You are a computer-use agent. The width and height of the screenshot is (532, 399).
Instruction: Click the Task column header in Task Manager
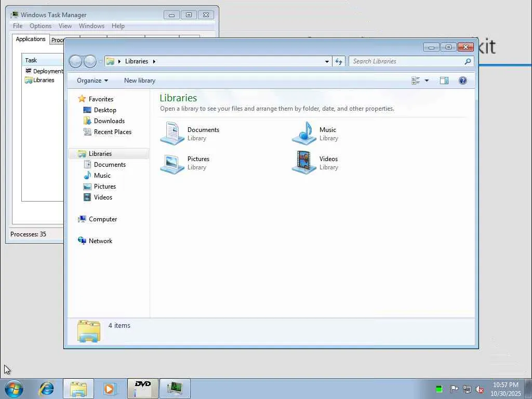(43, 60)
